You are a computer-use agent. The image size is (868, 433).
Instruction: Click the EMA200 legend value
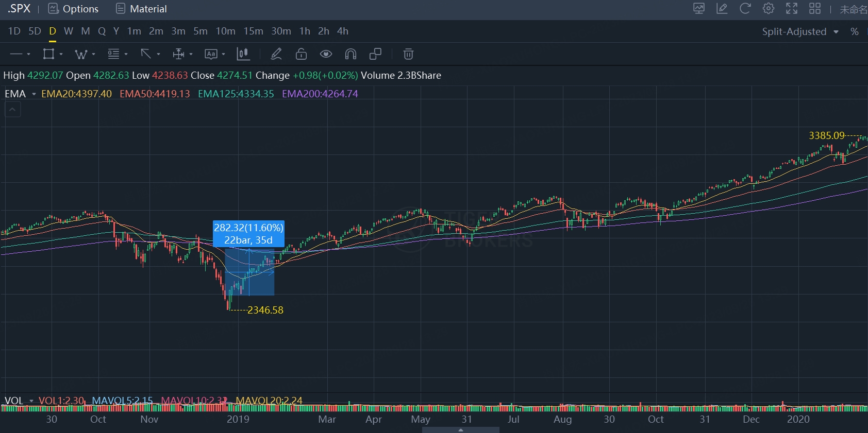[320, 94]
